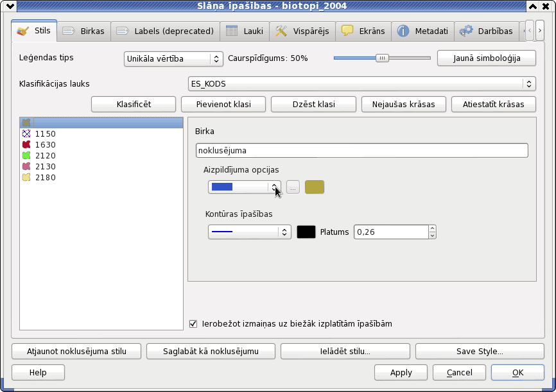Switch to the Metadati tab

click(x=422, y=31)
